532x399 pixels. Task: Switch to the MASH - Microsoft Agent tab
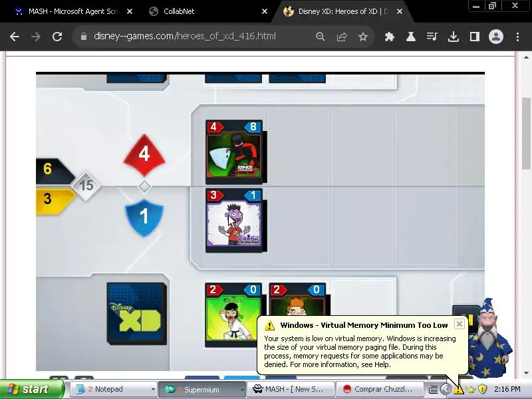tap(73, 11)
